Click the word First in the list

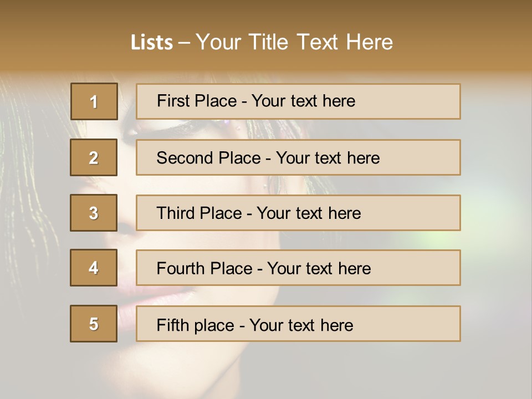tap(171, 101)
